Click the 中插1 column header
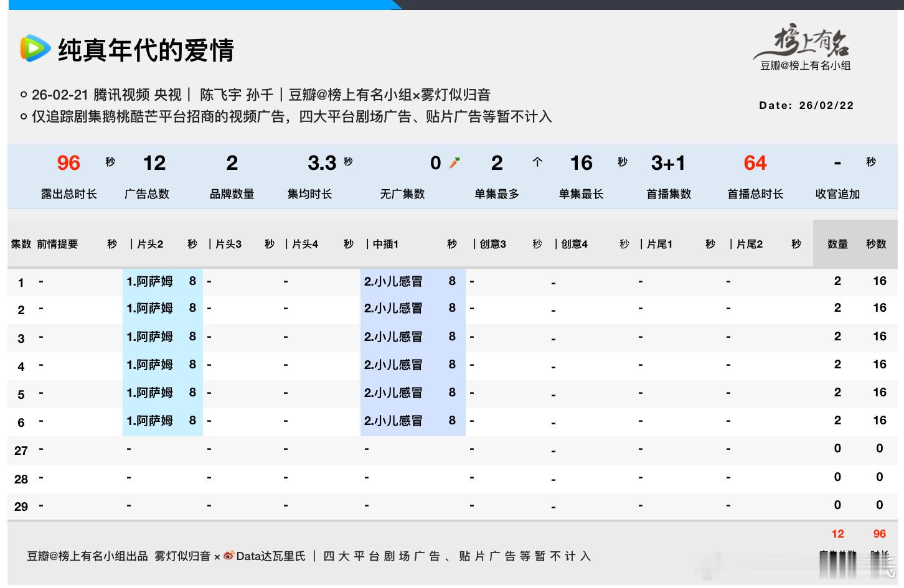 point(386,244)
